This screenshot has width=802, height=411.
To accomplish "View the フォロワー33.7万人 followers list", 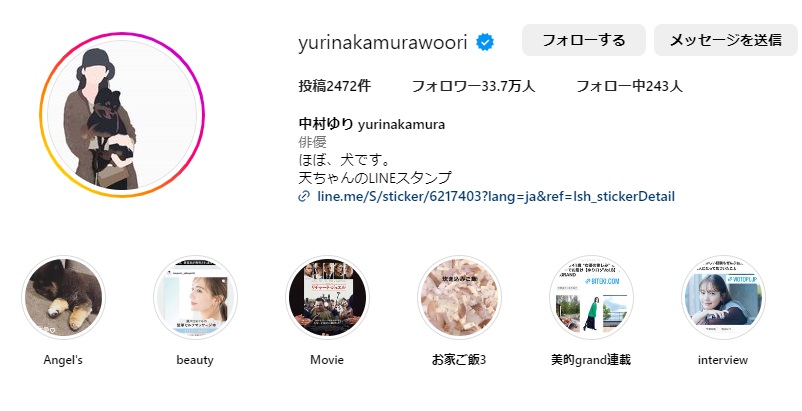I will 474,86.
